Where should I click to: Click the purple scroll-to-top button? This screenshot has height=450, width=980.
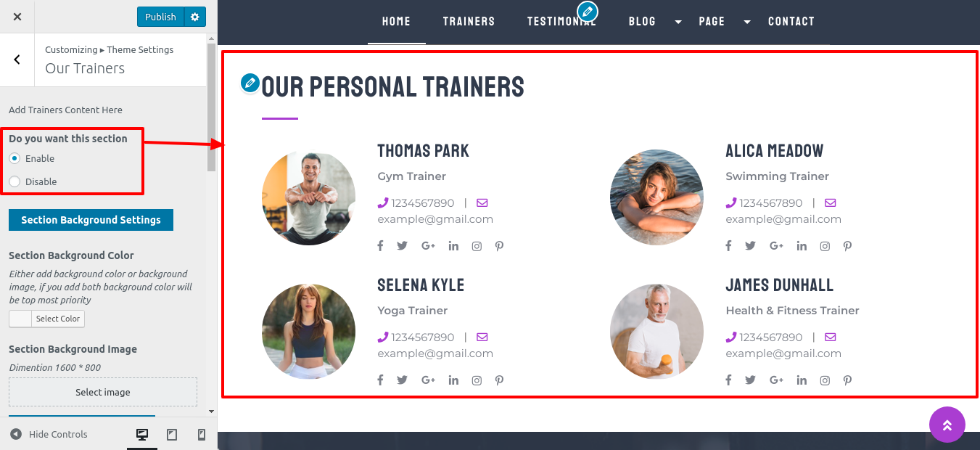tap(947, 425)
